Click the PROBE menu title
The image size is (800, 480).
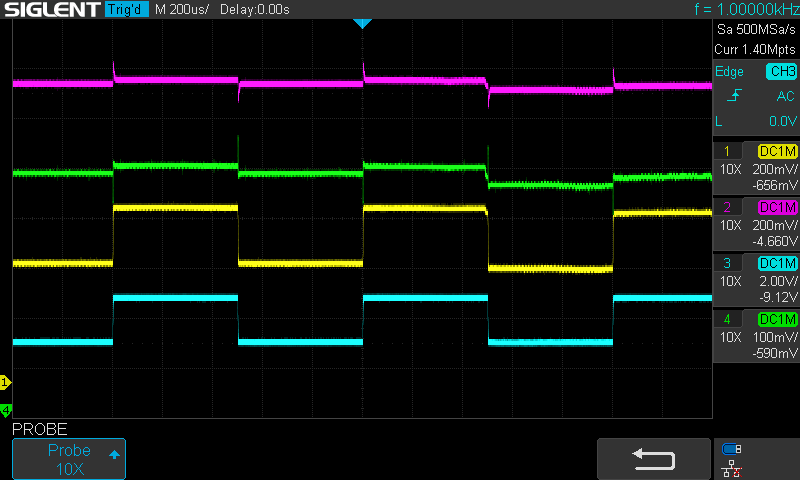pos(40,430)
